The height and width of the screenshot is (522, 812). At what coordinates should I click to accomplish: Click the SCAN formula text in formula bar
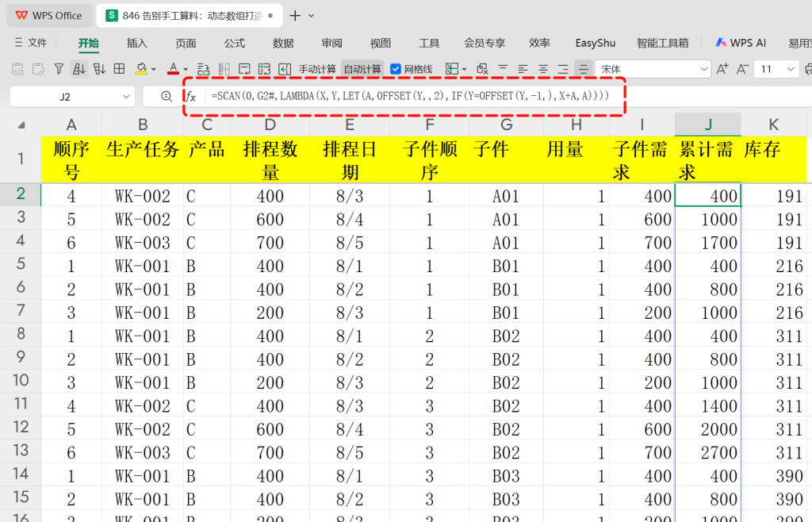[410, 96]
